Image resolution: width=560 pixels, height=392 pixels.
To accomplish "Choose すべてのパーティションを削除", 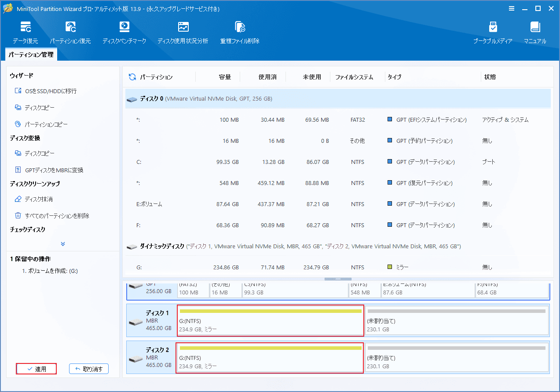I will click(52, 216).
